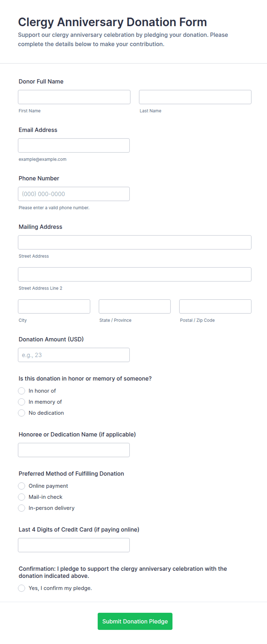Image resolution: width=267 pixels, height=644 pixels.
Task: Select the 'In honor of' option
Action: [22, 391]
